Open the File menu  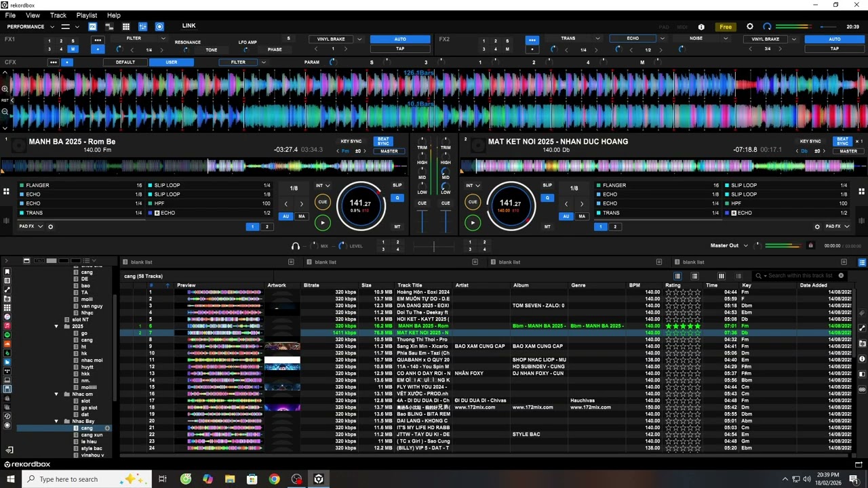10,15
